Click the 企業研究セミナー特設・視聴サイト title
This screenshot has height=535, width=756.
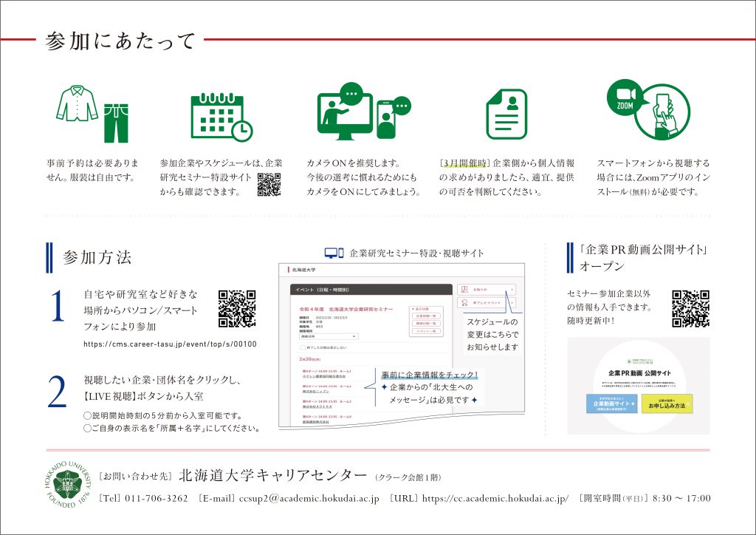point(416,253)
